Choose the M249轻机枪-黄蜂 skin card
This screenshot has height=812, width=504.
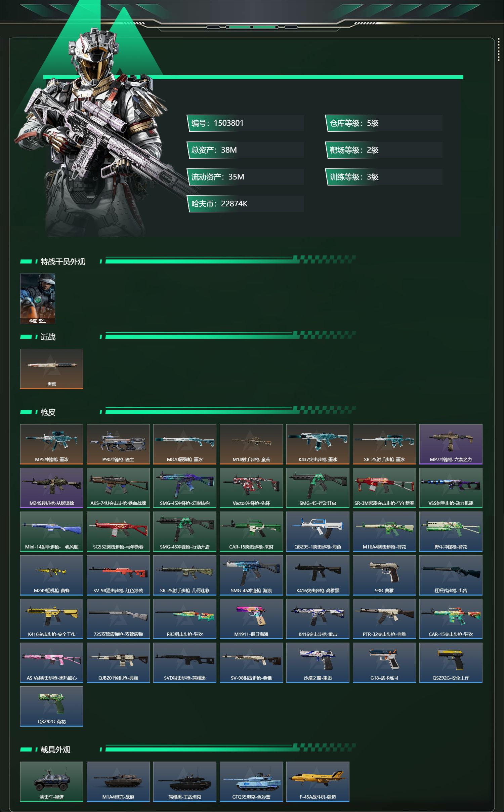(52, 575)
